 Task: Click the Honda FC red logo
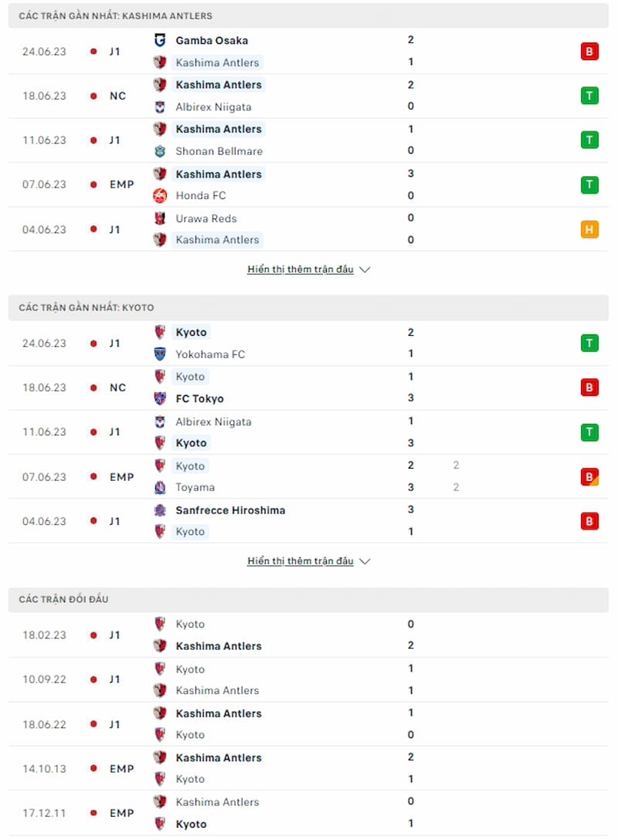coord(160,195)
